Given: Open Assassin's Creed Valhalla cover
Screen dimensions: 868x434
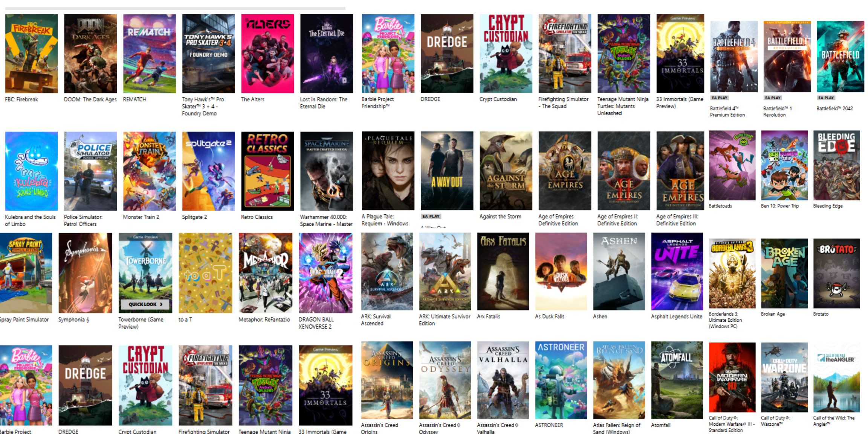Looking at the screenshot, I should pyautogui.click(x=503, y=380).
